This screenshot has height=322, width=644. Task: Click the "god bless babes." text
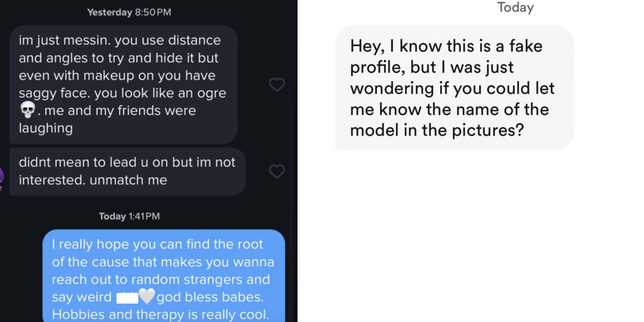tap(210, 297)
